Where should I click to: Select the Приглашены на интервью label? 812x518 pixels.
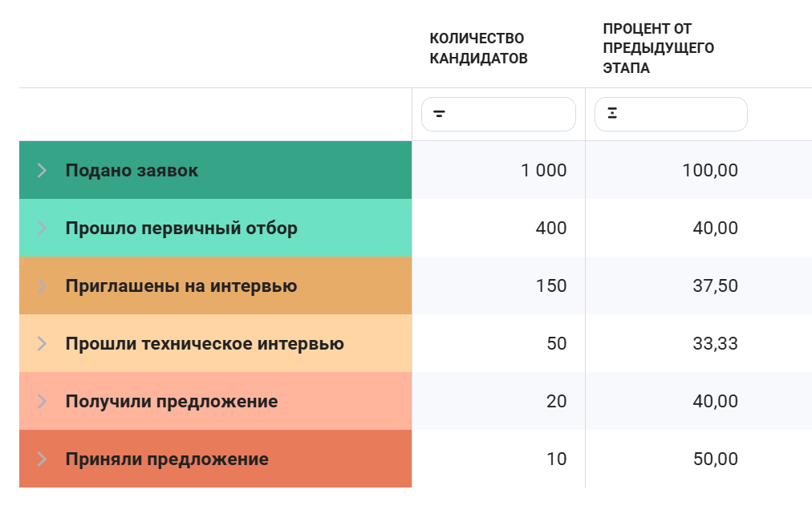tap(181, 285)
